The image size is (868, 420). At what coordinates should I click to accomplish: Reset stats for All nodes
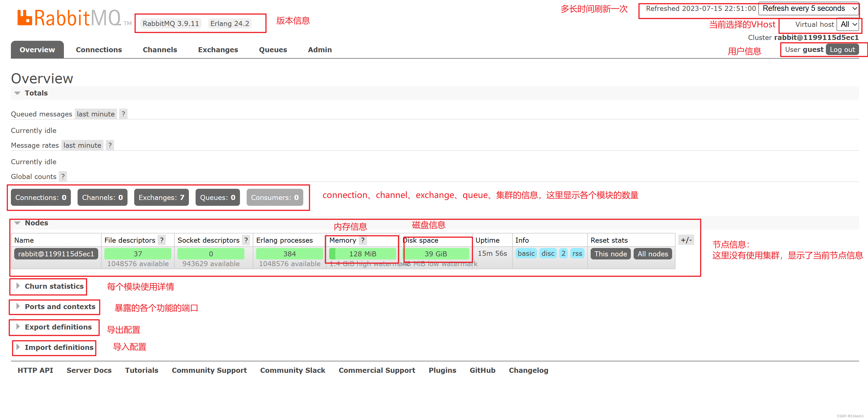[x=652, y=254]
